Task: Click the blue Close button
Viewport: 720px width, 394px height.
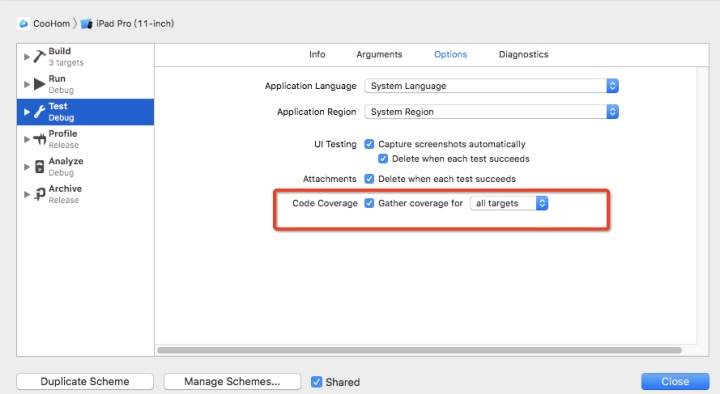Action: (x=675, y=382)
